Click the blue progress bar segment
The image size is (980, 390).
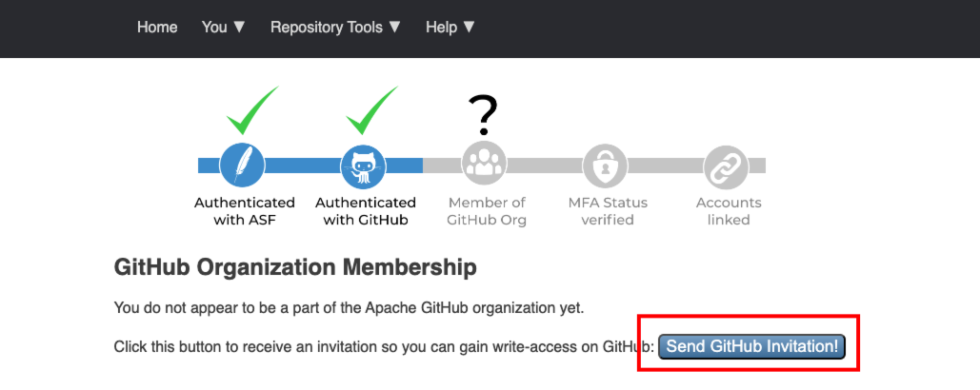coord(303,166)
